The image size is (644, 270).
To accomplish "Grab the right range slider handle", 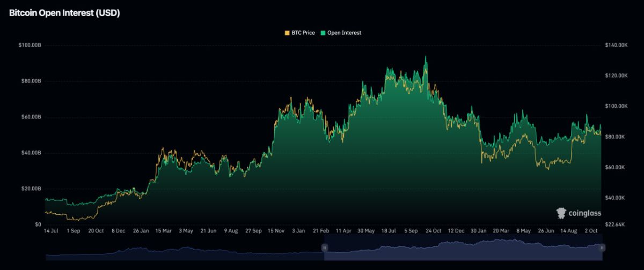I will click(602, 247).
